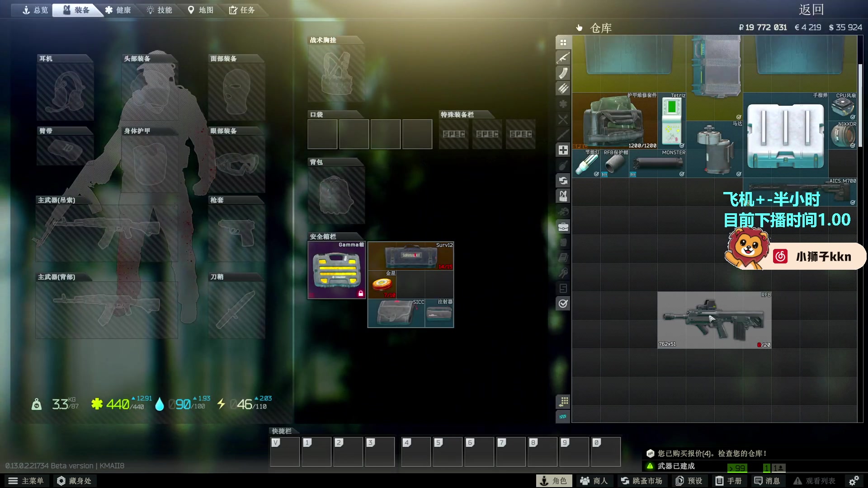Viewport: 868px width, 488px height.
Task: Open the 跳蚤市场 flea market
Action: [x=642, y=481]
